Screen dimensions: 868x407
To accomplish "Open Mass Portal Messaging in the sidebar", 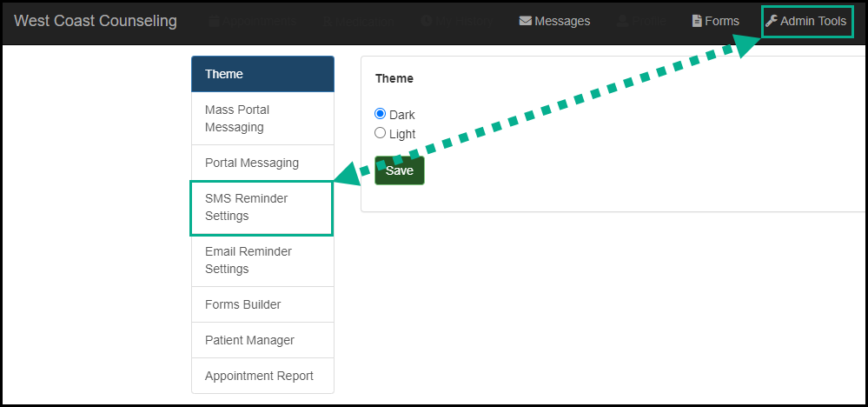I will click(x=262, y=118).
